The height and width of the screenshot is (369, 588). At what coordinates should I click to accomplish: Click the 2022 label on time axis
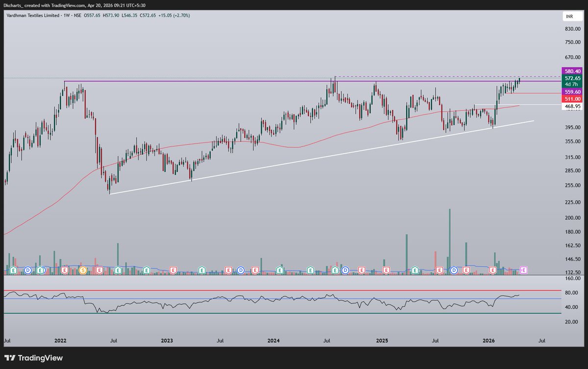pyautogui.click(x=61, y=340)
